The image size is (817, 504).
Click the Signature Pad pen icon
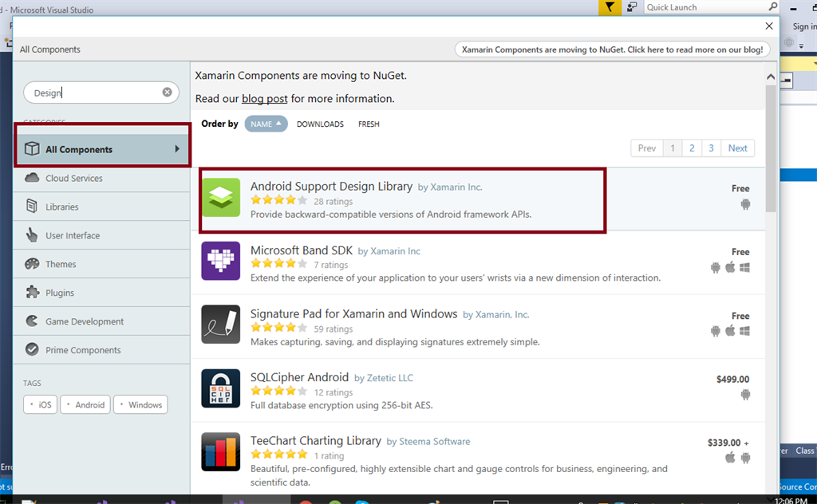click(221, 325)
